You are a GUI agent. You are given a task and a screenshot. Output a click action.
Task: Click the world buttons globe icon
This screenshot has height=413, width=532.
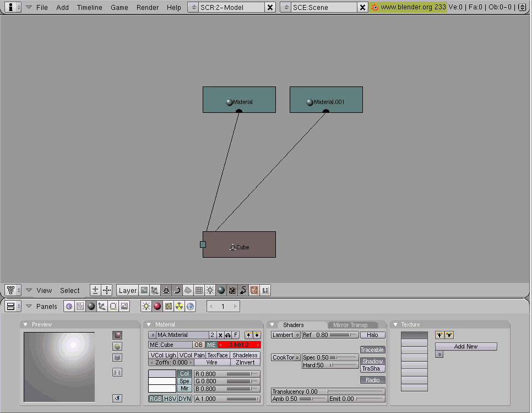(x=191, y=306)
